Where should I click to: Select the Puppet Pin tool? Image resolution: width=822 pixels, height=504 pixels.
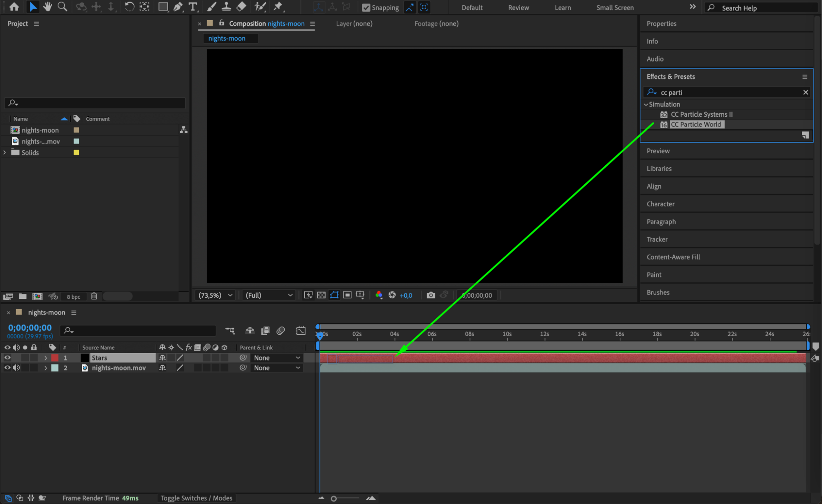278,7
